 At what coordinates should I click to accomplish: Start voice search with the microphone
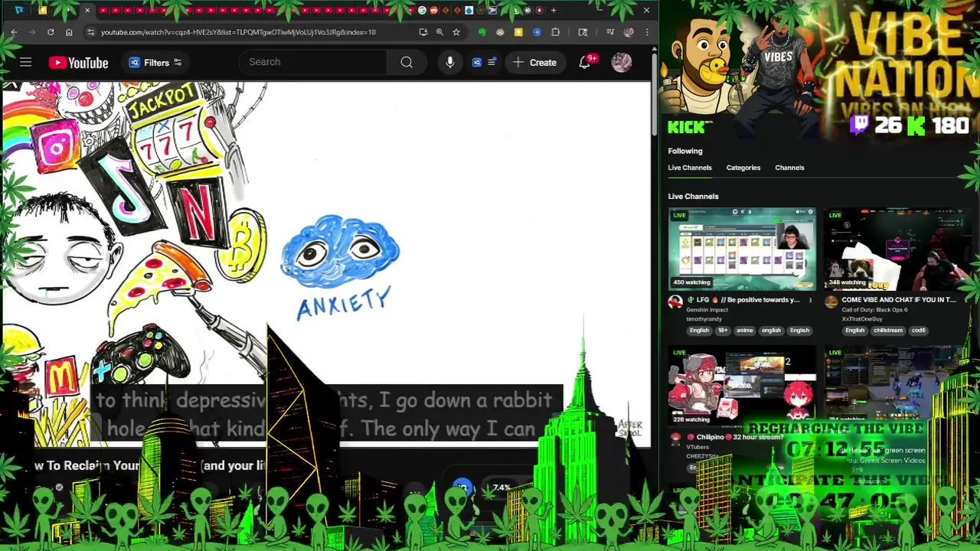click(x=450, y=62)
